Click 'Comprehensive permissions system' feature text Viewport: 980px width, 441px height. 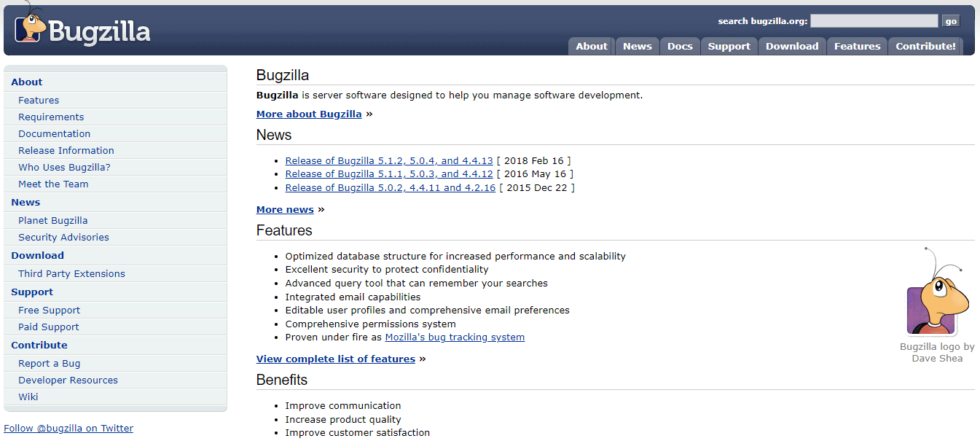371,324
